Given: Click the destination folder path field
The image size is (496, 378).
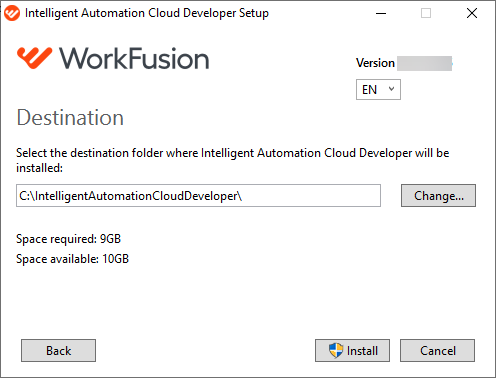Looking at the screenshot, I should (198, 196).
